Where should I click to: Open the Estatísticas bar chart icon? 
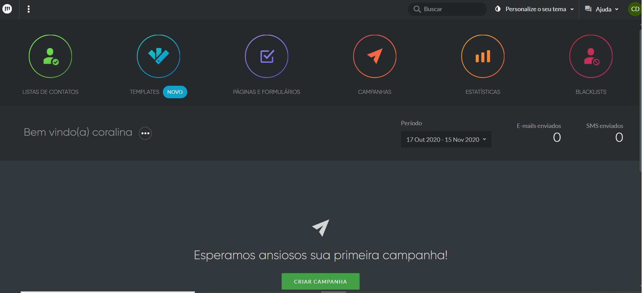[x=483, y=56]
